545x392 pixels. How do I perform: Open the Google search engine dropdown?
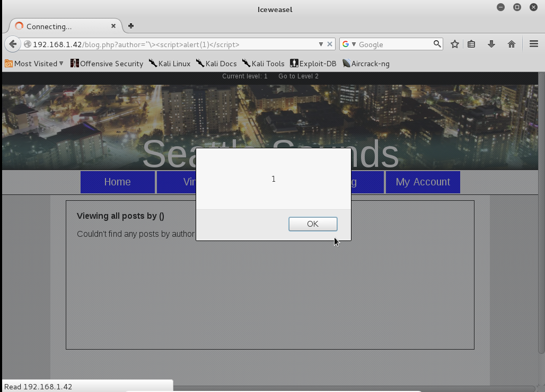[x=349, y=44]
